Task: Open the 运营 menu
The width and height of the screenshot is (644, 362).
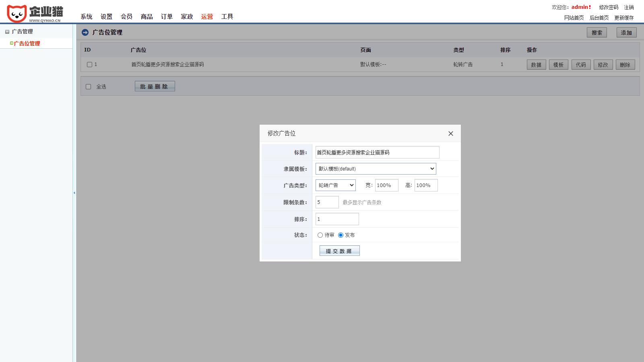Action: pos(206,16)
